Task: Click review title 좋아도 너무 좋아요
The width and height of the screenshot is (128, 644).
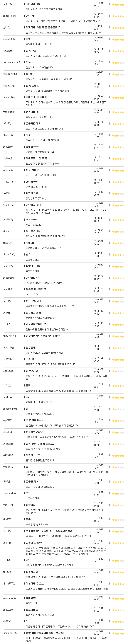Action: pos(36,97)
